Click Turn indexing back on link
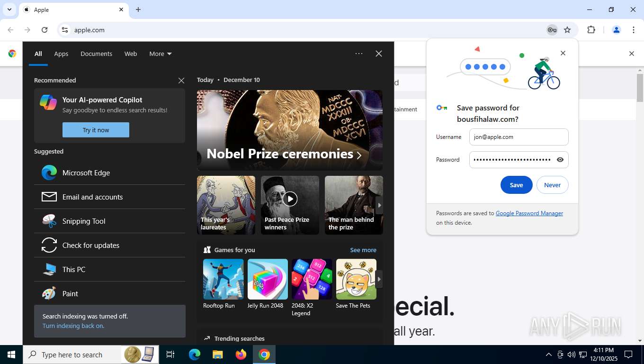Image resolution: width=644 pixels, height=364 pixels. pos(73,326)
